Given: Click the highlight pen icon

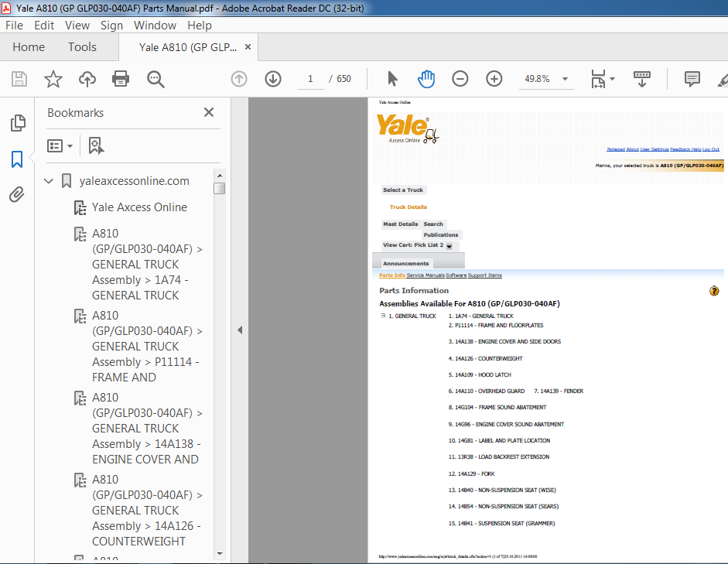Looking at the screenshot, I should (x=723, y=80).
